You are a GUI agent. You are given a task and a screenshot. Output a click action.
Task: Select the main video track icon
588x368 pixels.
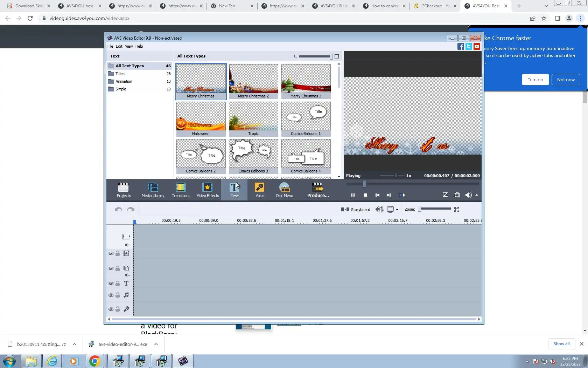click(126, 237)
